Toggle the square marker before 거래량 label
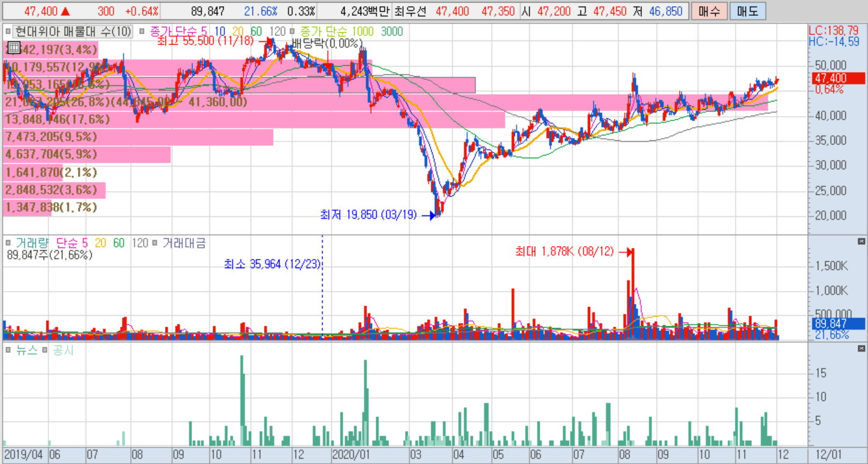 pyautogui.click(x=8, y=242)
